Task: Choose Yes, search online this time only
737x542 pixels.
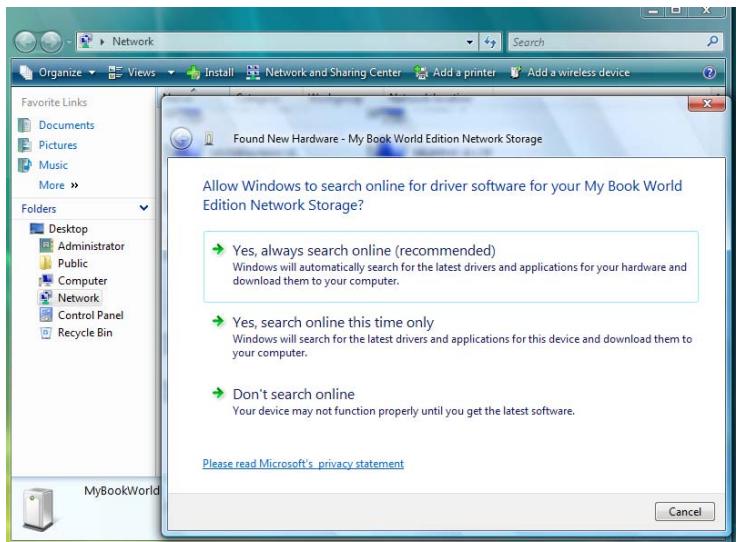Action: 451,337
